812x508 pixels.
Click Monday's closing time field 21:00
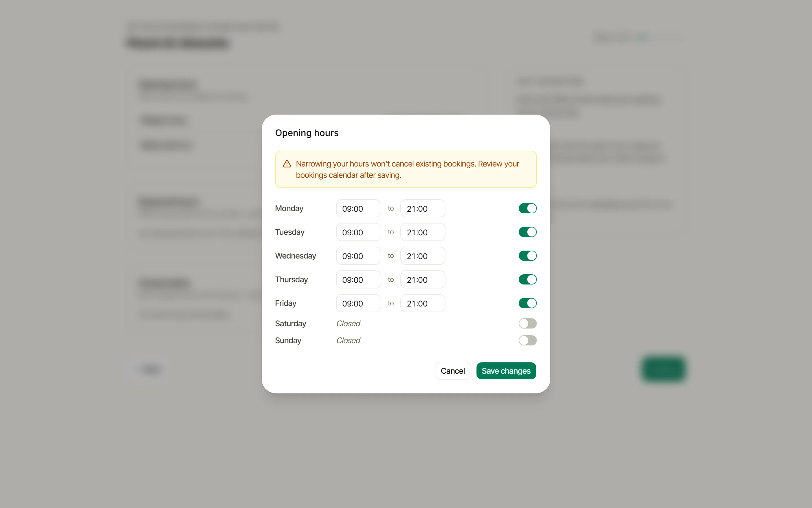pyautogui.click(x=423, y=208)
